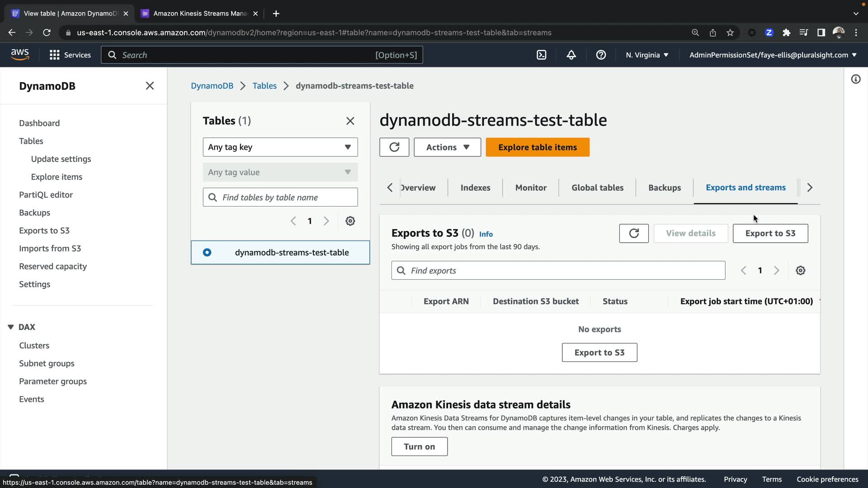Open the exports table preferences gear
This screenshot has height=488, width=868.
coord(800,271)
